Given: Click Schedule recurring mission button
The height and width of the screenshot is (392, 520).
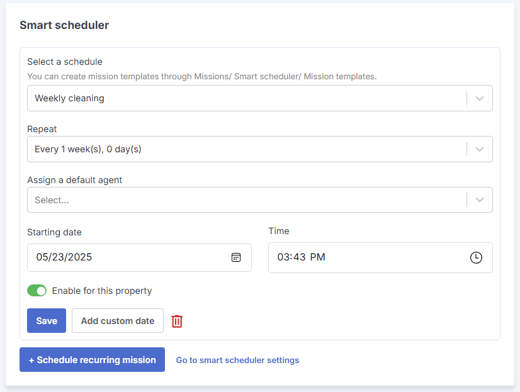Looking at the screenshot, I should tap(92, 360).
